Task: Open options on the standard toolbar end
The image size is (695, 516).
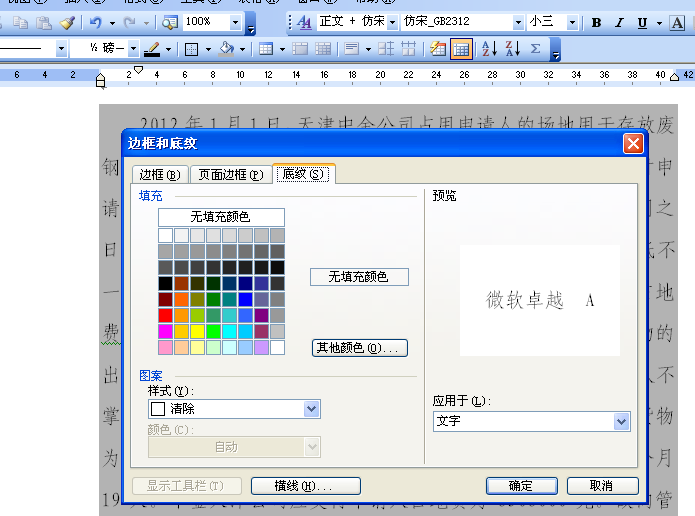Action: tap(251, 23)
